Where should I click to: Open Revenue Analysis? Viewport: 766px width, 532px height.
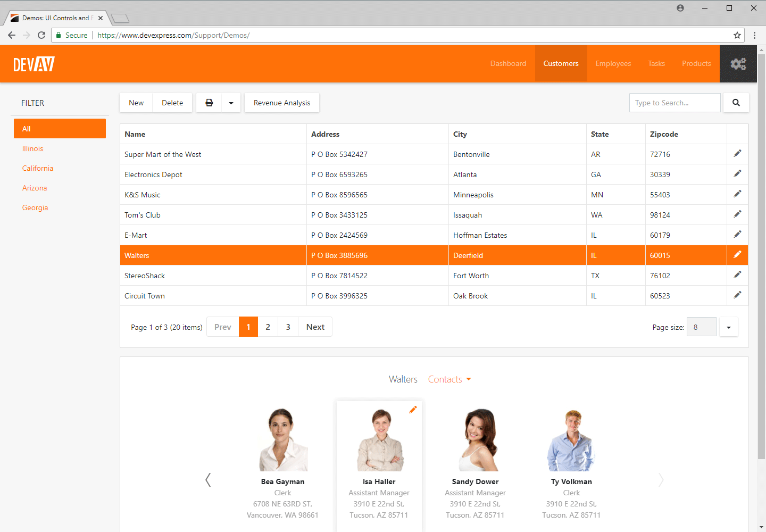point(281,103)
